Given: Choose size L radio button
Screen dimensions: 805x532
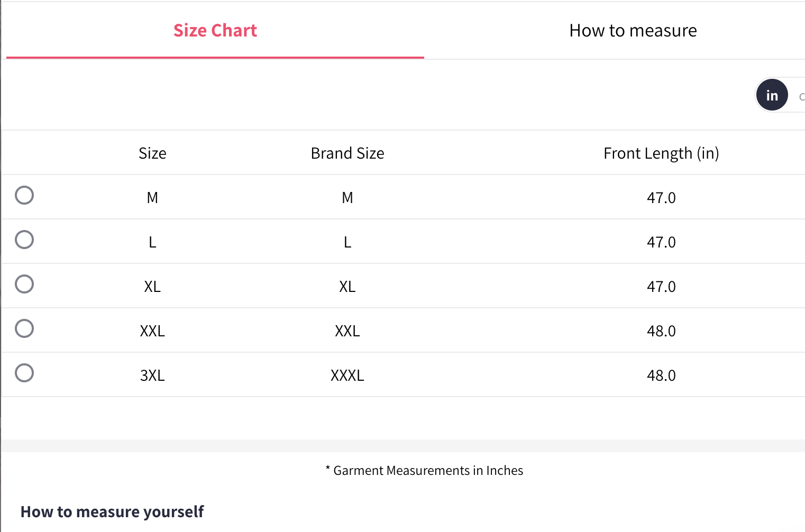Looking at the screenshot, I should tap(24, 240).
